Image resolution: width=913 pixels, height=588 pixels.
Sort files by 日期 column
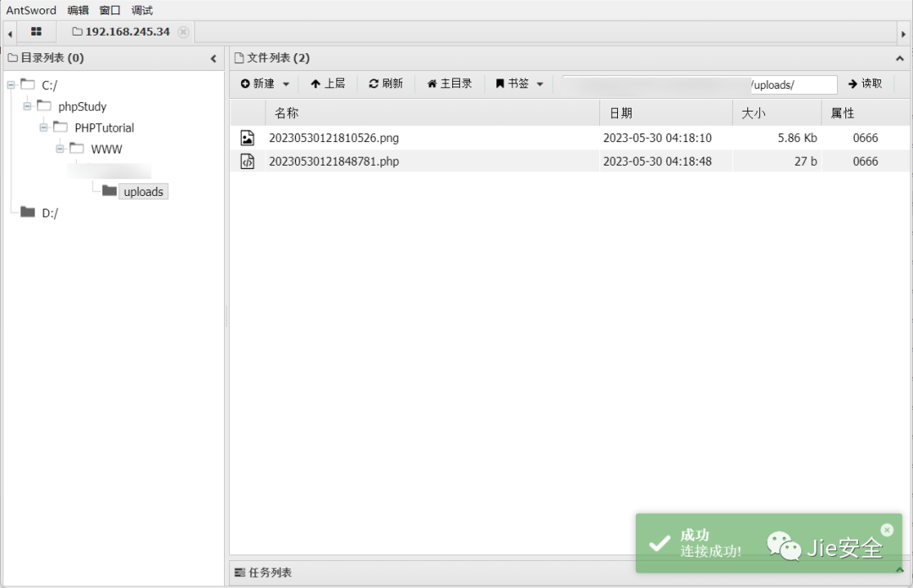coord(666,113)
